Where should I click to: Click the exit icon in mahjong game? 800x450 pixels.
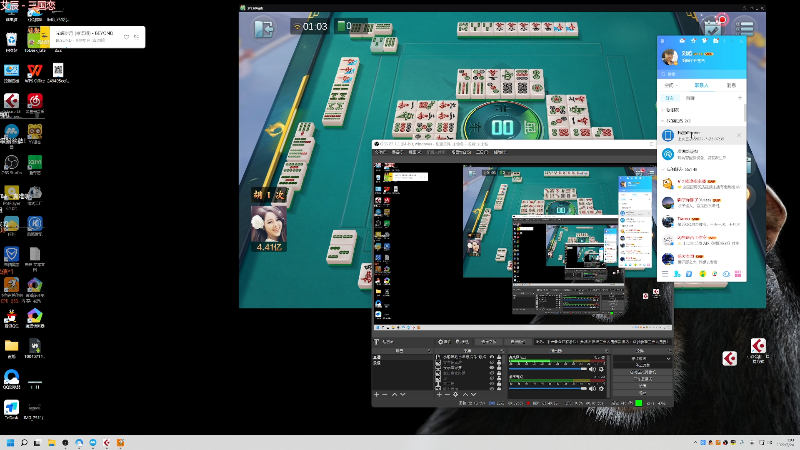pos(264,28)
